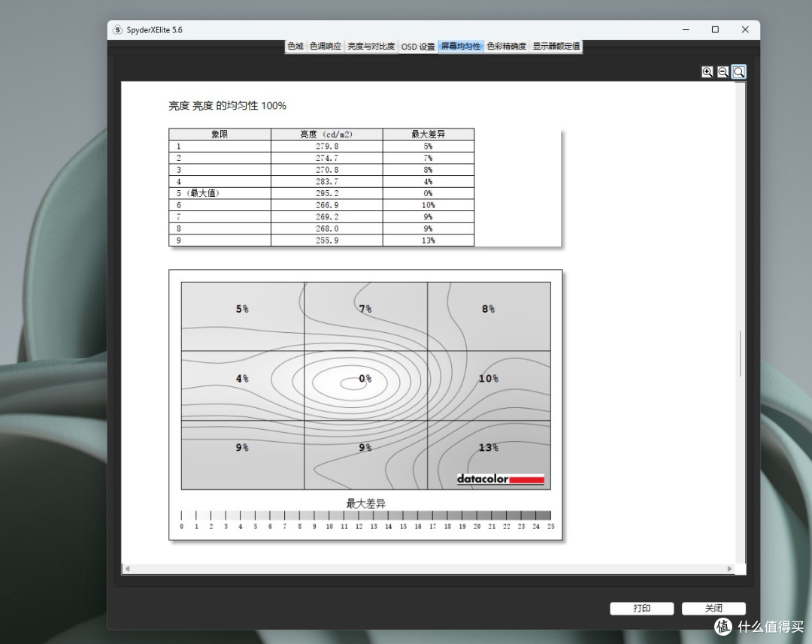This screenshot has height=644, width=812.
Task: Click the vertical scrollbar thumb
Action: pos(741,354)
